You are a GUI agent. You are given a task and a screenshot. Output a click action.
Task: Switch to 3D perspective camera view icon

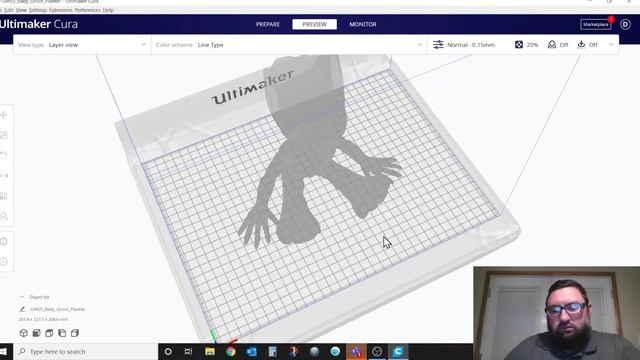(x=24, y=333)
